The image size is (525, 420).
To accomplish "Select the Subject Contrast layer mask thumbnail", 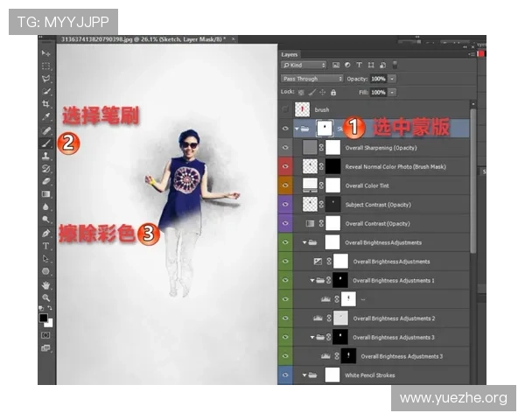I will click(x=332, y=205).
